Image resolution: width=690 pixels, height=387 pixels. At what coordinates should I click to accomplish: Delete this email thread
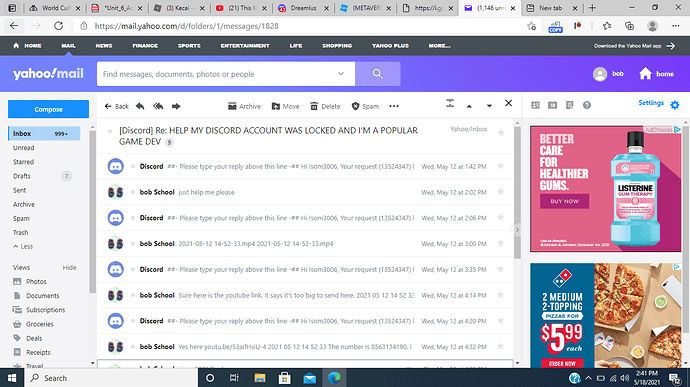[325, 106]
